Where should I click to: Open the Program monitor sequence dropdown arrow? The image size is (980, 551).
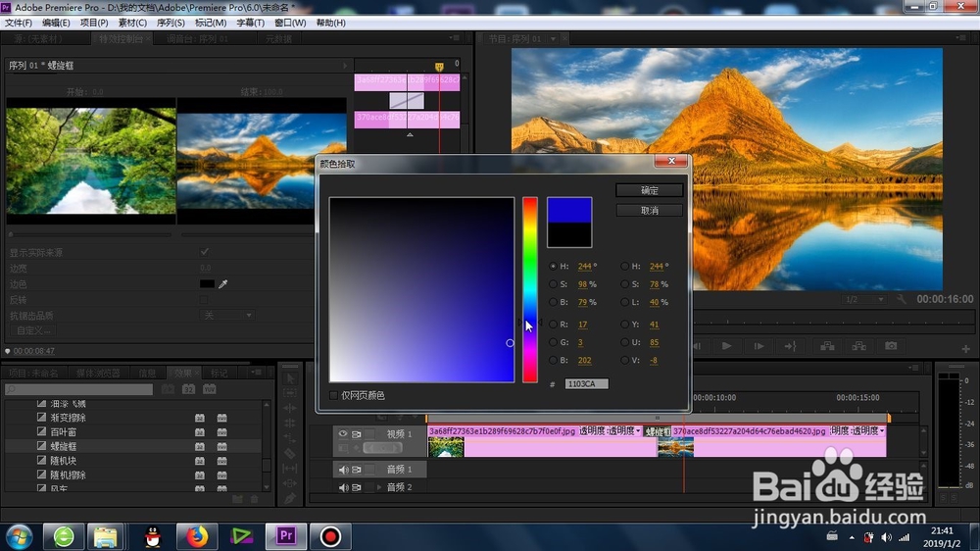(x=553, y=39)
